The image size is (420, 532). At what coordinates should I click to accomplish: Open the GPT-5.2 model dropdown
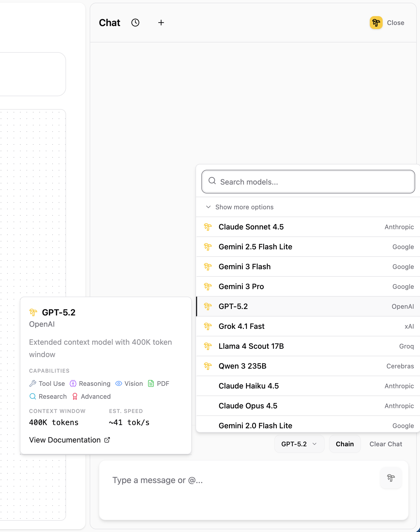(299, 444)
